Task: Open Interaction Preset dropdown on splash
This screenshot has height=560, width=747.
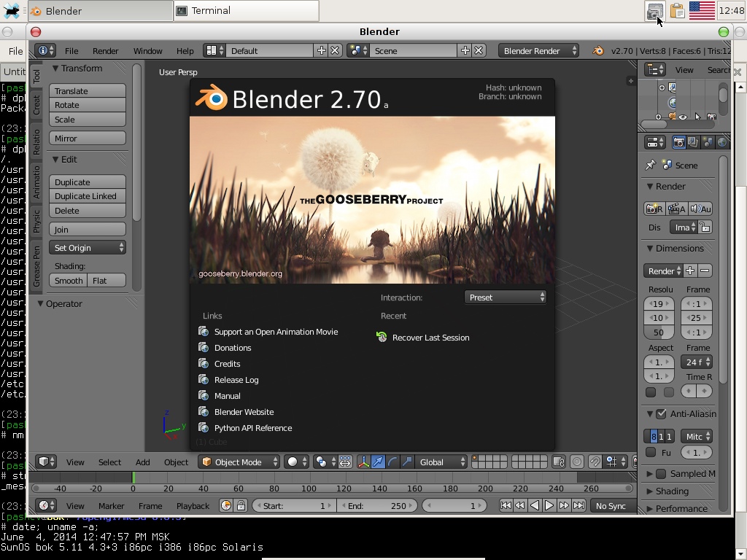Action: coord(505,297)
